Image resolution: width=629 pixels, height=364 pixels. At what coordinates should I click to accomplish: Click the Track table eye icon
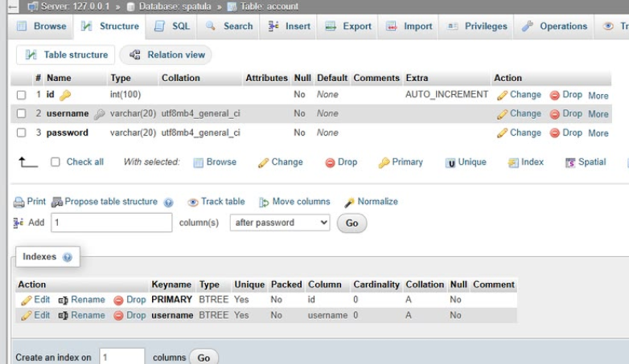pos(193,202)
